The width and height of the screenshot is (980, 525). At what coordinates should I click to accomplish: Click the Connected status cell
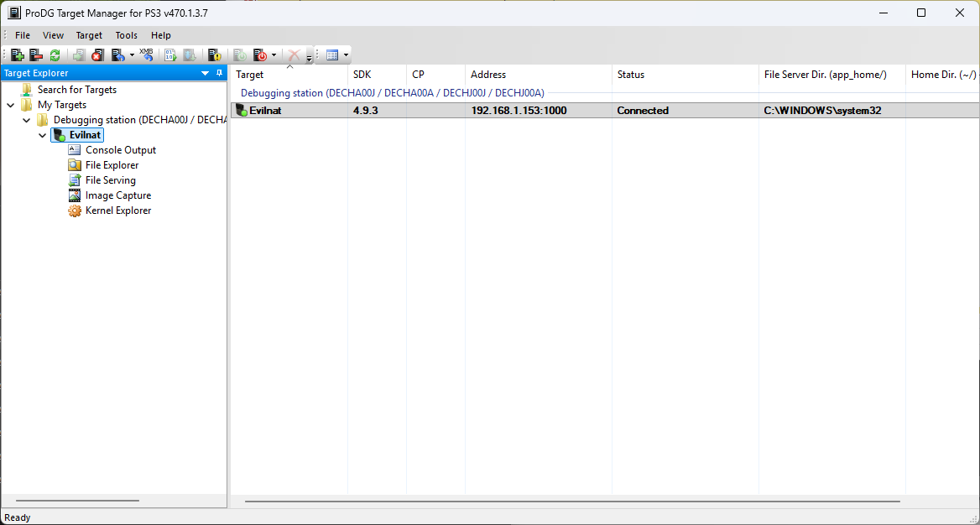pos(643,111)
